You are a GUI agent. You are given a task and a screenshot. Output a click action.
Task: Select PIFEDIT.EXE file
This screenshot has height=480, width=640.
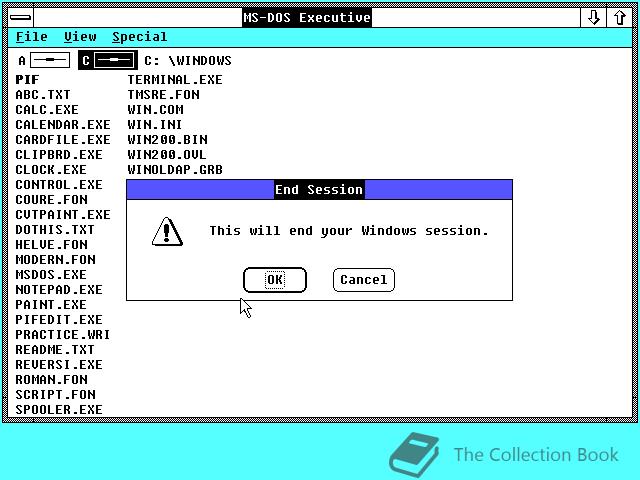59,320
